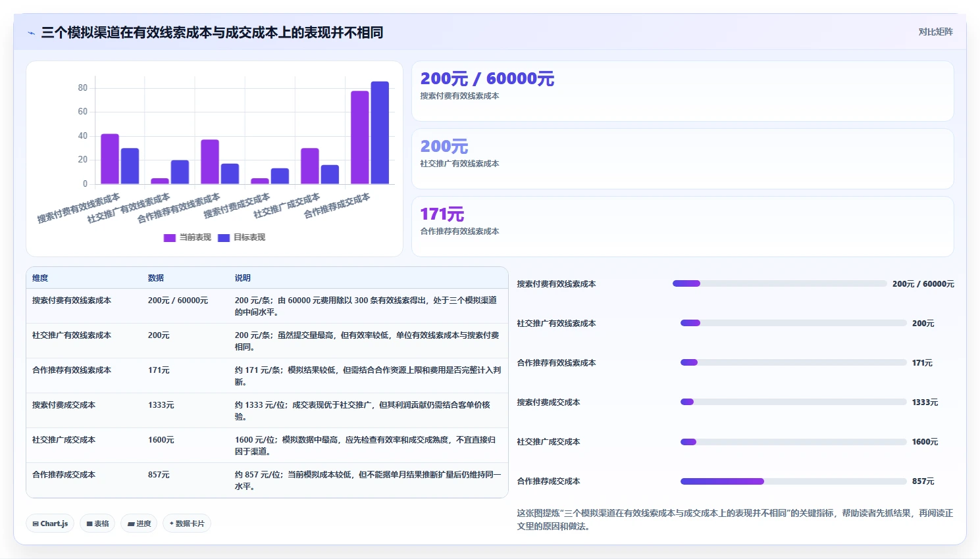Click the blue 目标表现 bar for 合作推荐成交成本
Screen dimensions: 980x559
pyautogui.click(x=380, y=133)
